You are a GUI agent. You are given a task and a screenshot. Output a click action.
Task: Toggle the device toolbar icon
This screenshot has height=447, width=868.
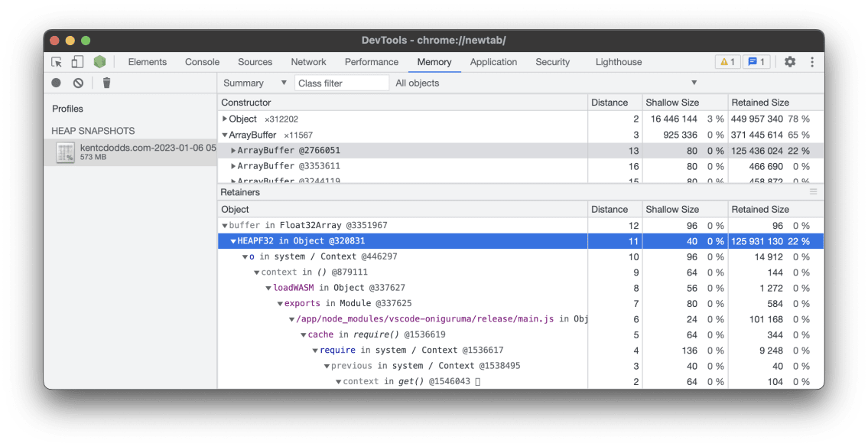[77, 62]
